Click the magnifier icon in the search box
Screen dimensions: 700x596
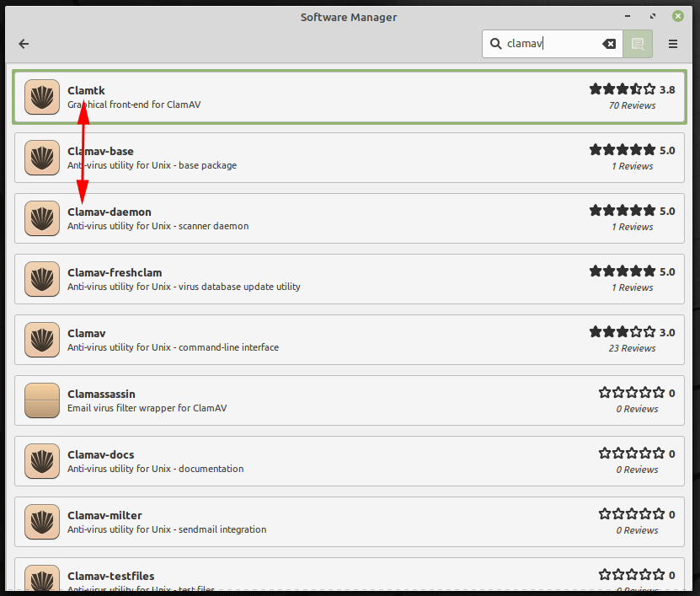(x=495, y=44)
